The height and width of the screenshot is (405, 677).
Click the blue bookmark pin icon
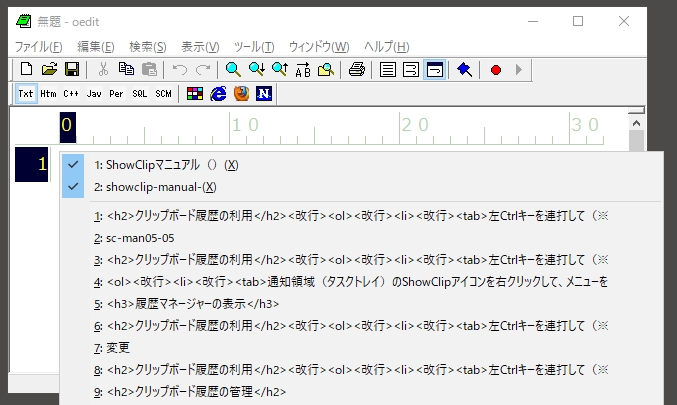[465, 69]
